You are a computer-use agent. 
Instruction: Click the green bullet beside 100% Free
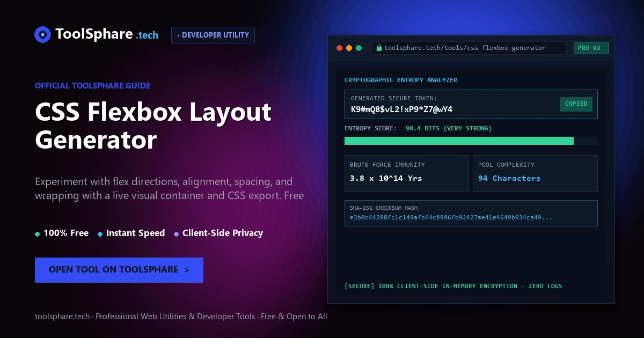[38, 234]
